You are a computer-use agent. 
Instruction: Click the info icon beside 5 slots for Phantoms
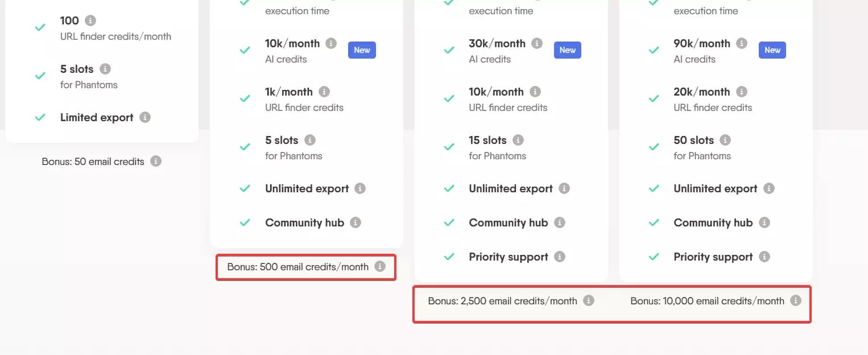(105, 68)
